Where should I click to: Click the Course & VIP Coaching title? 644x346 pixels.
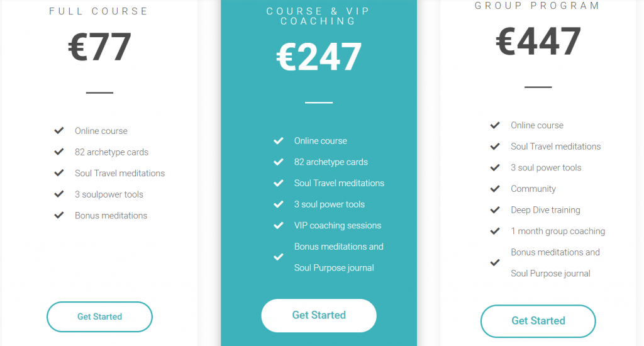click(319, 16)
